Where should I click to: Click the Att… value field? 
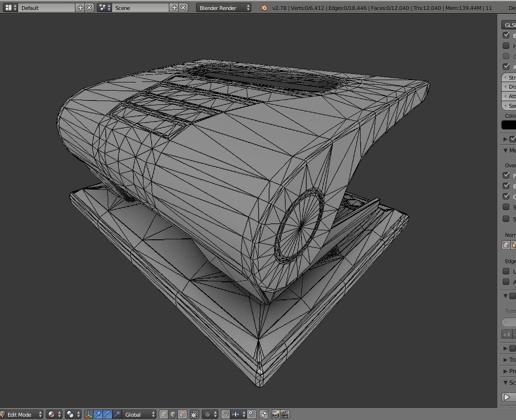[509, 96]
